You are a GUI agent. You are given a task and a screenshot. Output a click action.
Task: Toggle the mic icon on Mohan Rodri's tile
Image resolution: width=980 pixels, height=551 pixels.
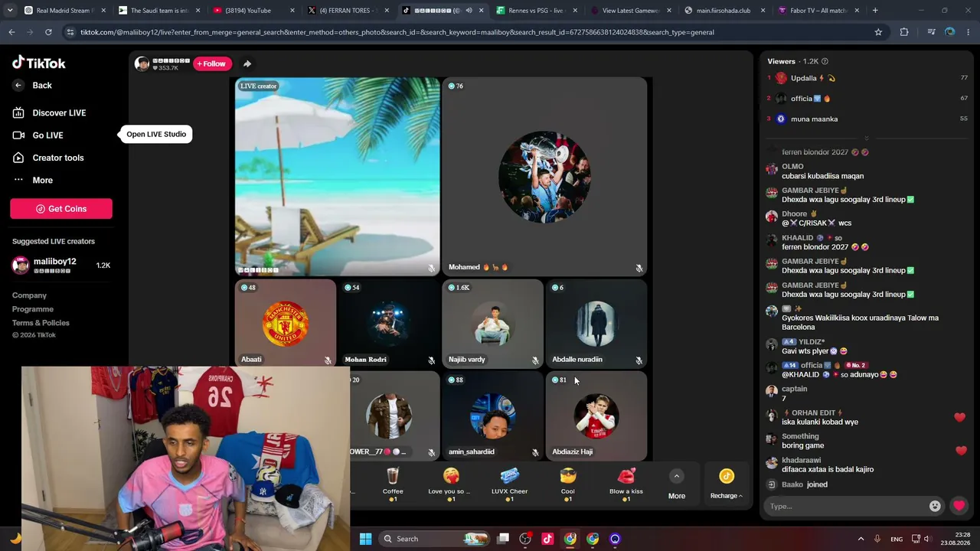[432, 360]
